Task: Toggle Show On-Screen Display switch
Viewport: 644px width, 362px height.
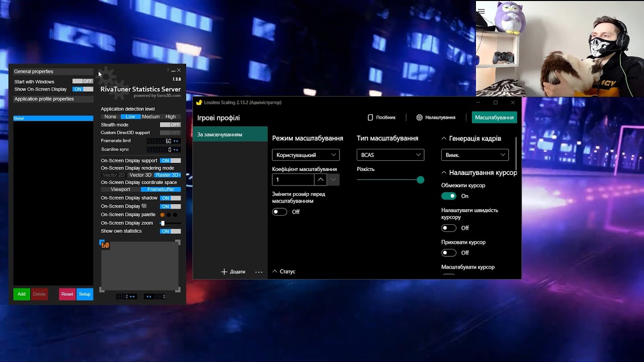Action: [x=83, y=89]
